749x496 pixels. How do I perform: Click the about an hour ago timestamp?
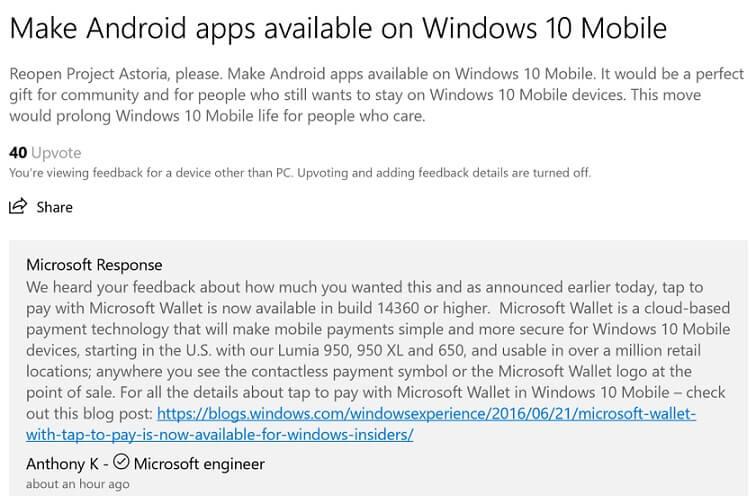(77, 484)
